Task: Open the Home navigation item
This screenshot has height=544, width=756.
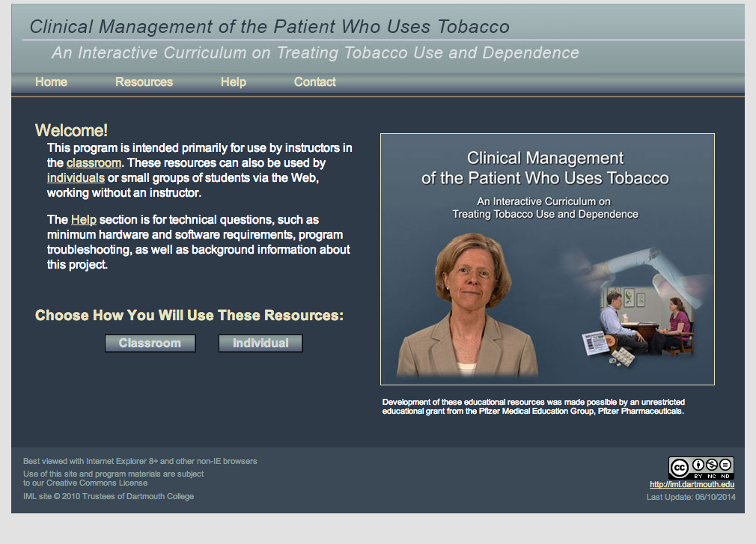Action: 51,82
